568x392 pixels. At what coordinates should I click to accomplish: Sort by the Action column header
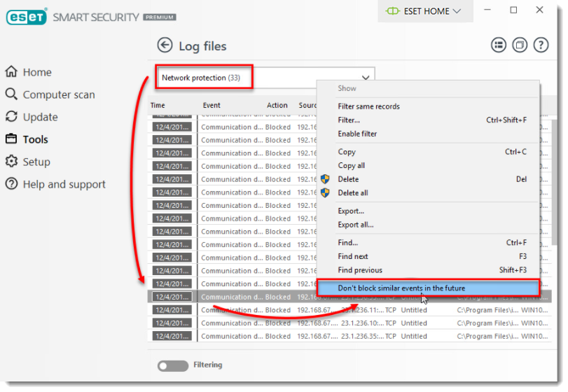pyautogui.click(x=277, y=105)
